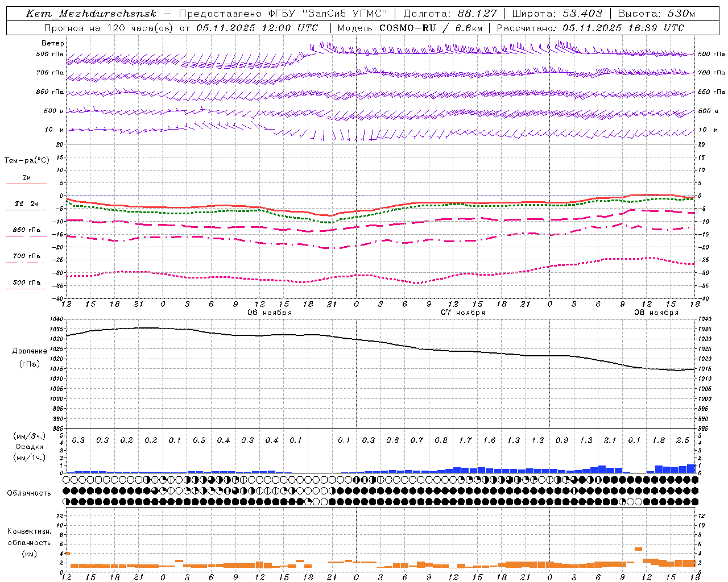Click the '07 ноября' date label
Viewport: 728px width, 582px height.
(x=463, y=312)
